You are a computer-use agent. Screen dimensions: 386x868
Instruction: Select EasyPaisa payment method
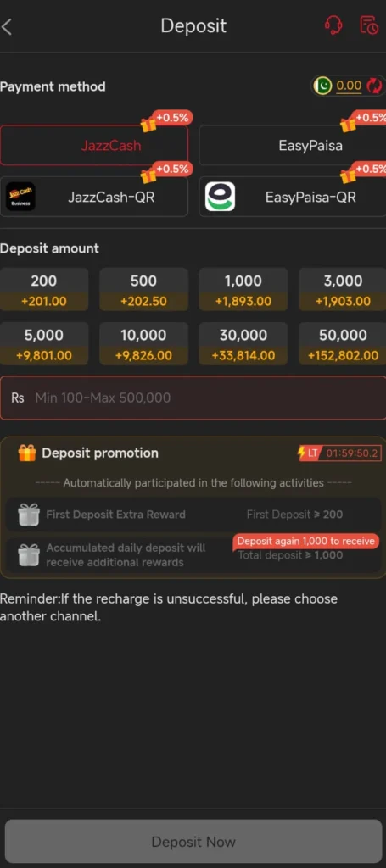tap(293, 146)
